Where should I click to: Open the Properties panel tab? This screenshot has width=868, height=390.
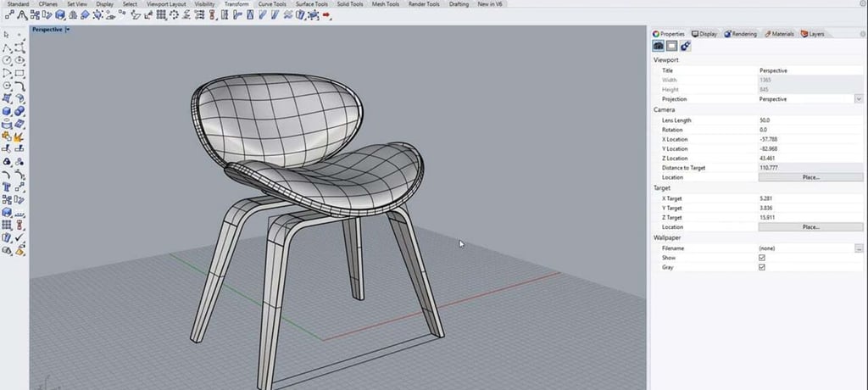pyautogui.click(x=669, y=34)
